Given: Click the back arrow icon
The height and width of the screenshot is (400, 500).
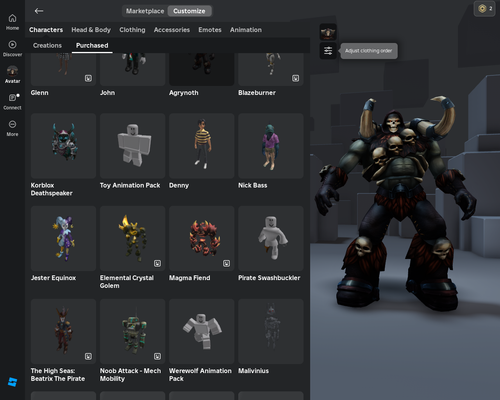Looking at the screenshot, I should click(39, 11).
